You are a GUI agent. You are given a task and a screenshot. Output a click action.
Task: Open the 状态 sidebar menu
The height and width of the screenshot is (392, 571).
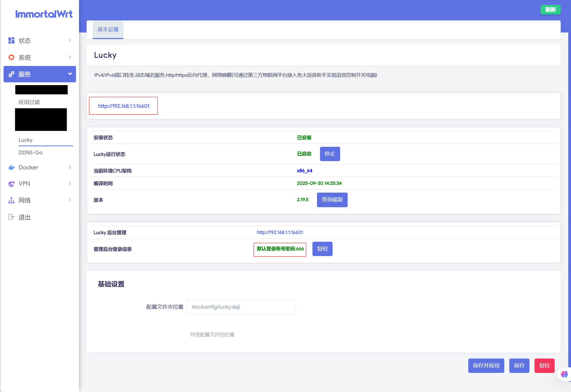coord(40,41)
